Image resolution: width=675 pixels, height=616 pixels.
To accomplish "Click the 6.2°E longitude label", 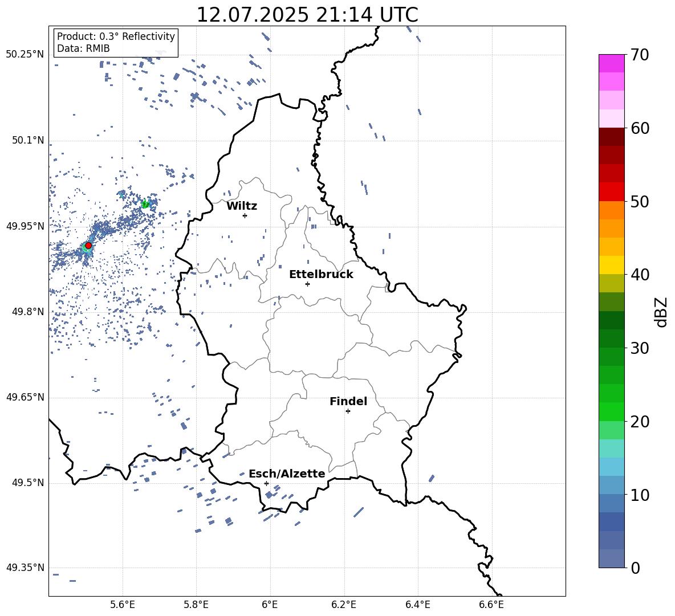I will click(x=344, y=605).
